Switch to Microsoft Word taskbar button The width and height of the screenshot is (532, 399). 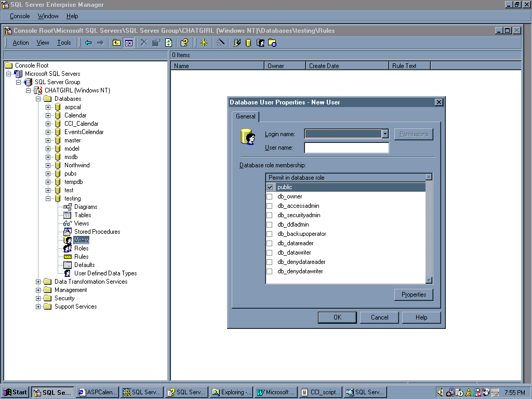tap(276, 392)
